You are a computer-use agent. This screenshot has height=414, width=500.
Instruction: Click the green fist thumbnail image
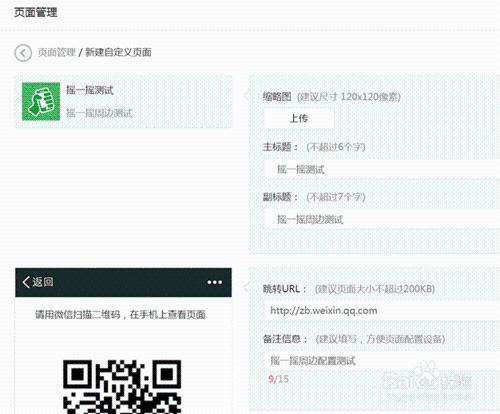(x=41, y=101)
